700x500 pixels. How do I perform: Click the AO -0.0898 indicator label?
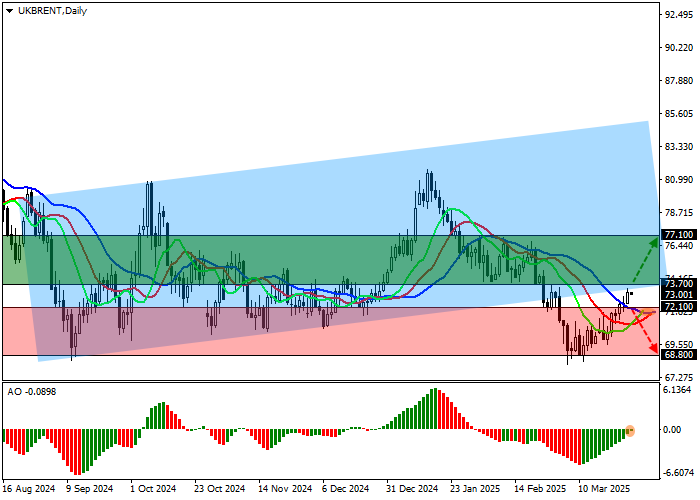click(30, 391)
